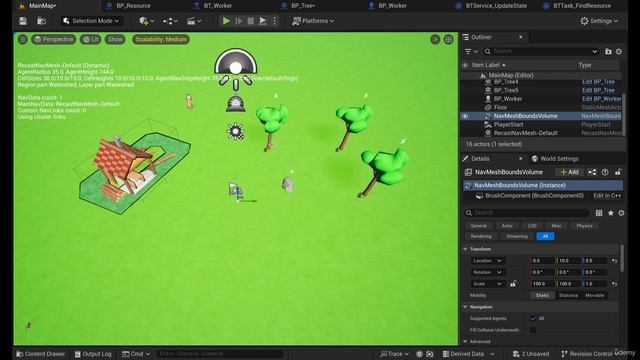Select Floor in the Outliner

pos(500,107)
